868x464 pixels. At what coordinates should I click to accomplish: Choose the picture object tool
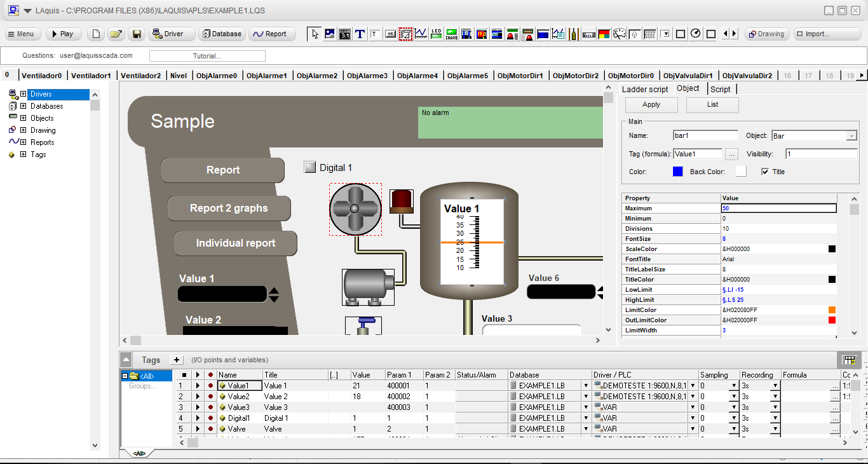pos(330,34)
